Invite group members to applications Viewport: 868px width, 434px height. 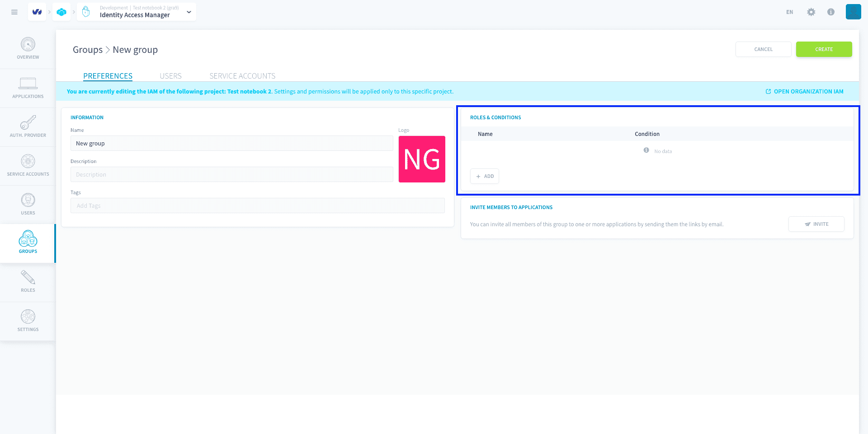point(816,224)
